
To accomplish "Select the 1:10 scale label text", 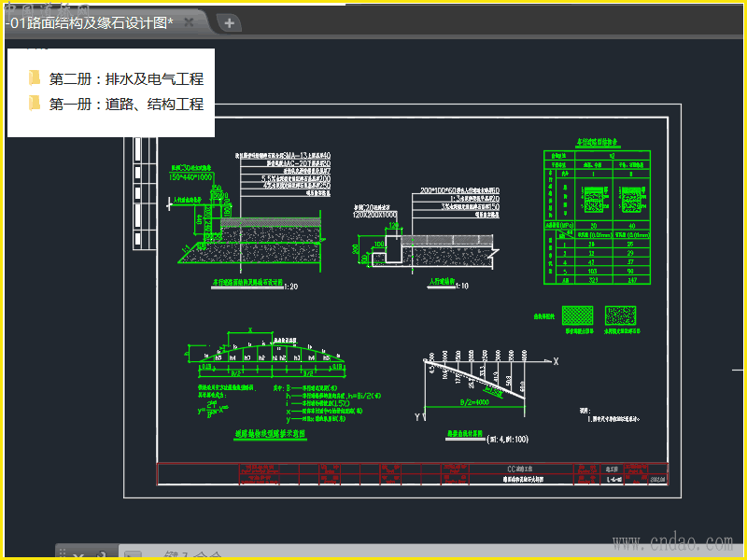I will click(x=462, y=286).
